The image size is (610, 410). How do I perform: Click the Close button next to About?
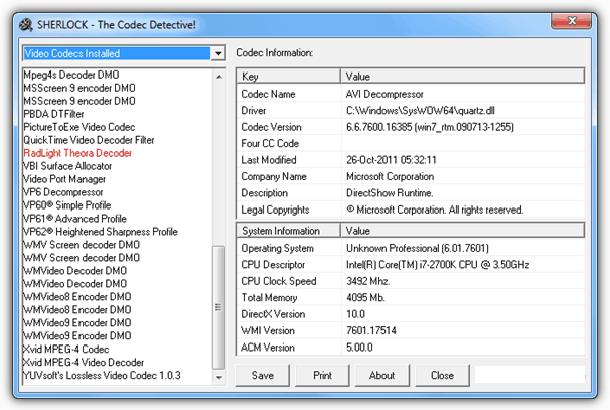coord(442,375)
